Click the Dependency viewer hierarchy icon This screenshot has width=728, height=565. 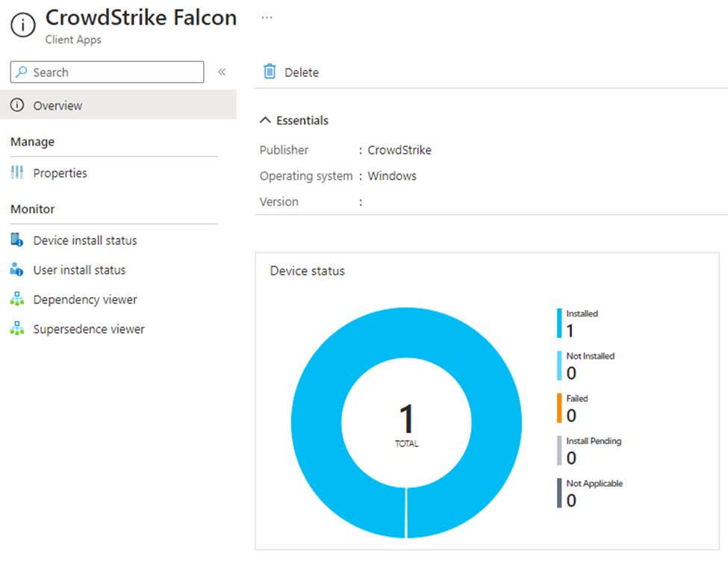pyautogui.click(x=17, y=299)
